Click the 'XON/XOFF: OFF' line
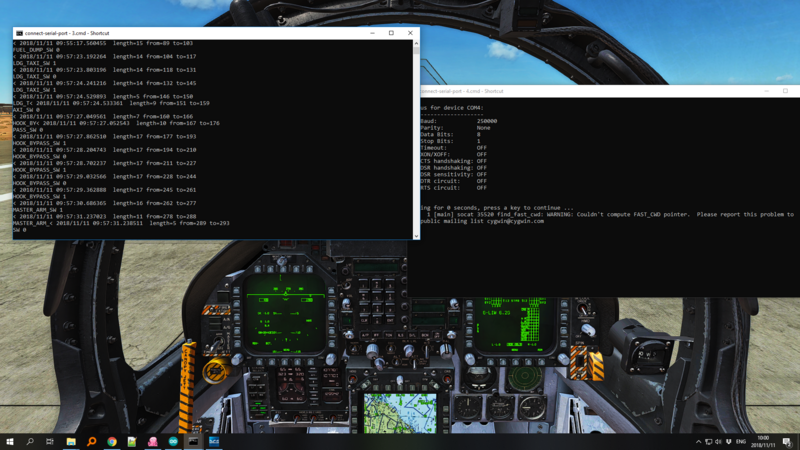Image resolution: width=800 pixels, height=450 pixels. click(454, 154)
